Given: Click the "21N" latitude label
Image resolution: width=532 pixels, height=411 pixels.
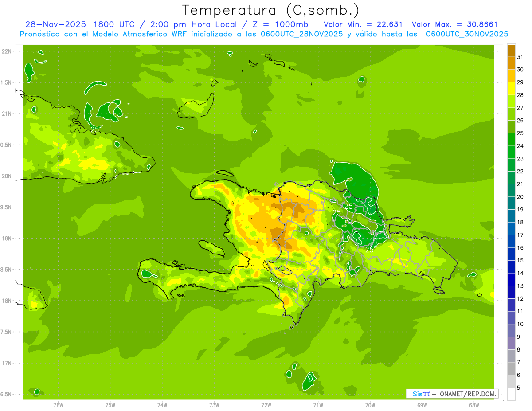Looking at the screenshot, I should click(x=7, y=114).
